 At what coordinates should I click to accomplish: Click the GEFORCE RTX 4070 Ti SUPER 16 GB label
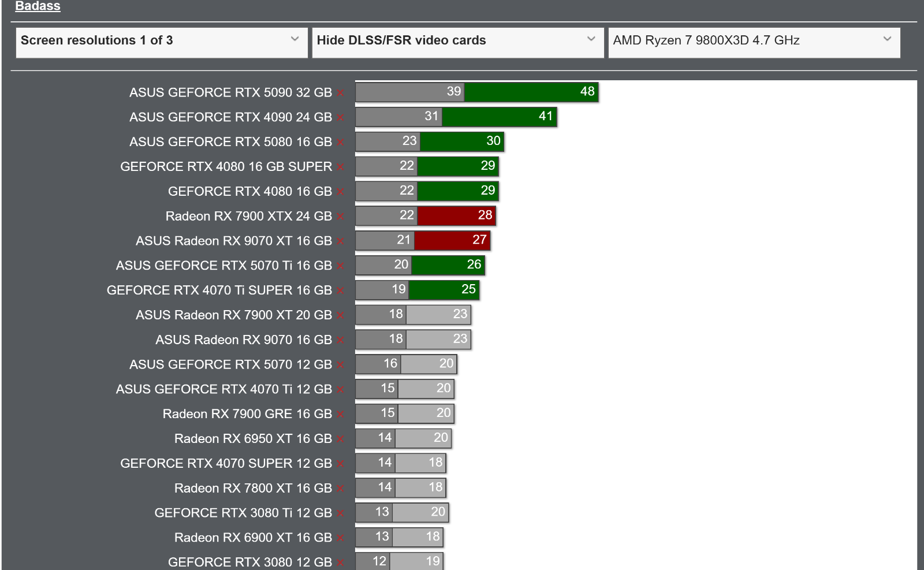219,290
